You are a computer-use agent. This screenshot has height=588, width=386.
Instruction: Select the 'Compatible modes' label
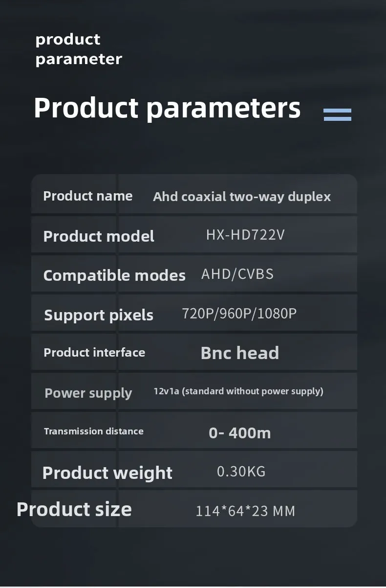114,275
